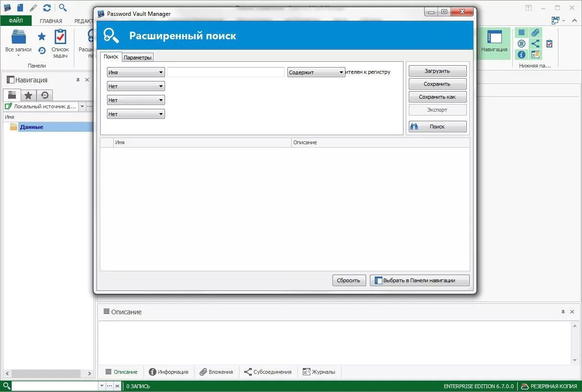Click the Сохранить как button

pos(437,97)
